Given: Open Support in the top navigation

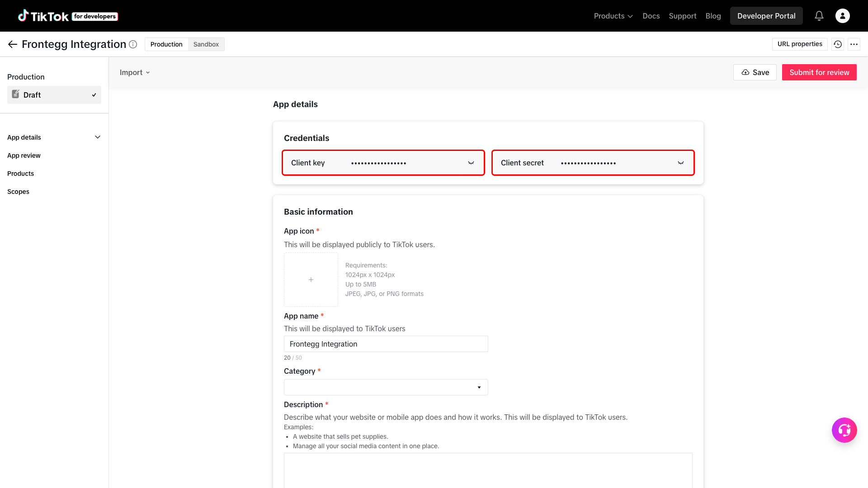Looking at the screenshot, I should click(x=683, y=16).
